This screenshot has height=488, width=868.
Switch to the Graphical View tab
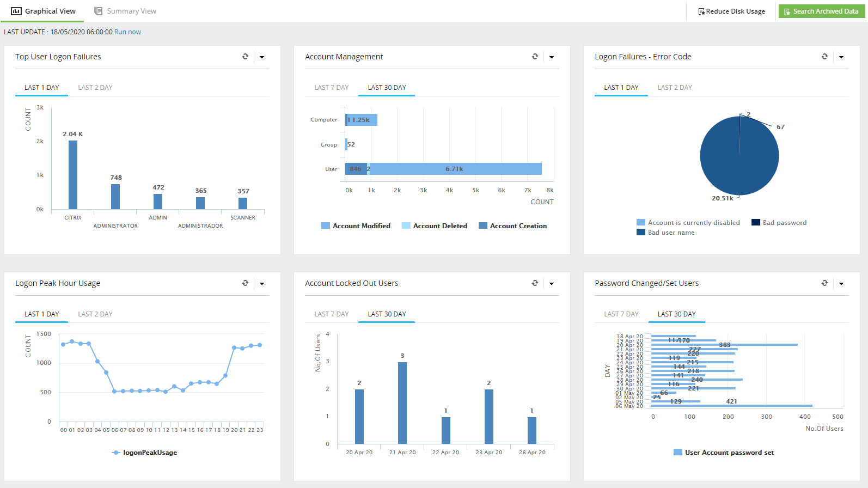tap(44, 11)
